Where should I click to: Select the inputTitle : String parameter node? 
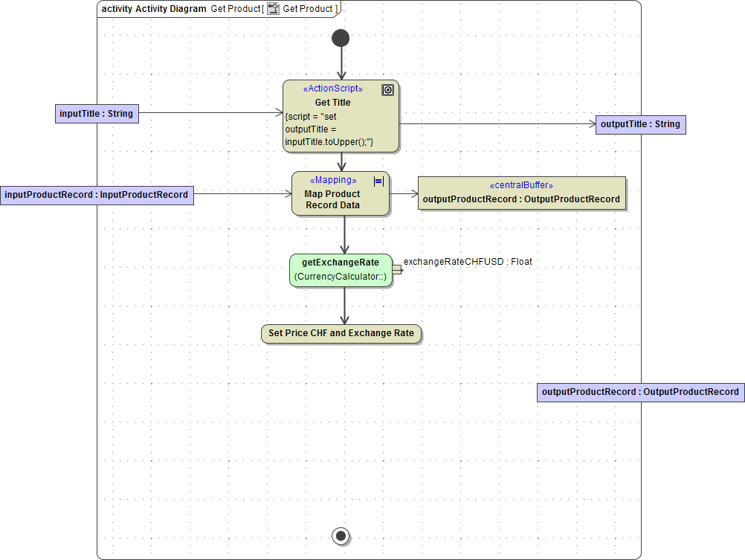click(x=97, y=113)
